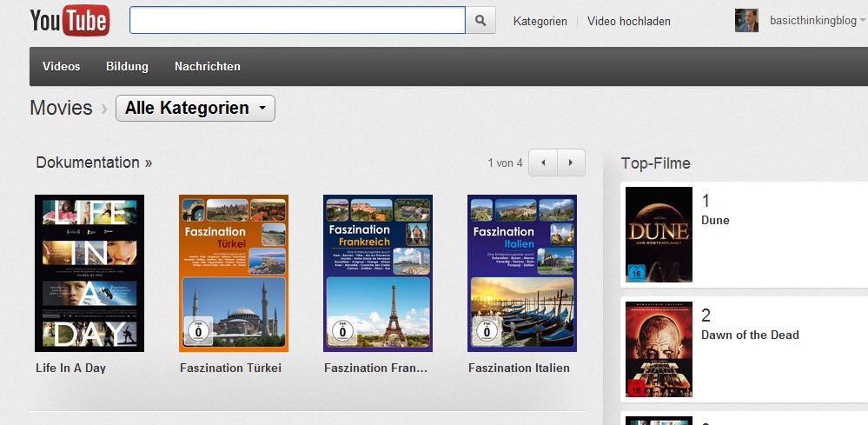Open the Faszination Frankreich cover
This screenshot has width=868, height=425.
tap(378, 274)
